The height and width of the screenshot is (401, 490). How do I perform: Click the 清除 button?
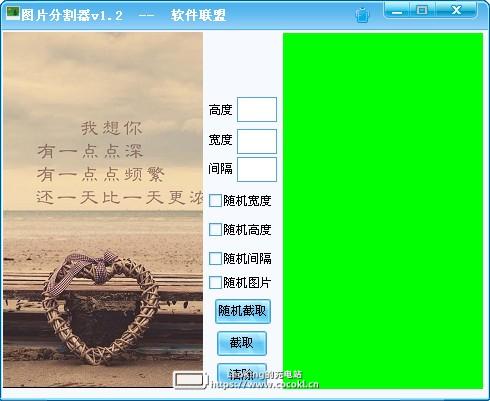pyautogui.click(x=242, y=374)
